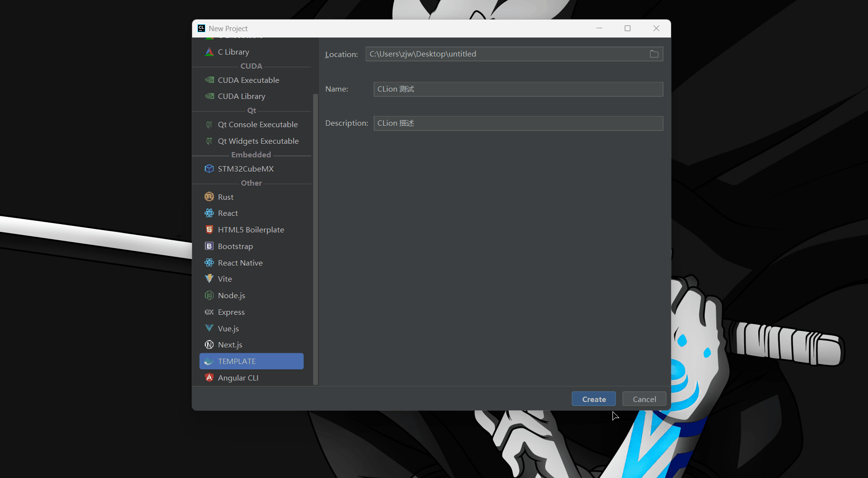The height and width of the screenshot is (478, 868).
Task: Click the React Native atom icon
Action: tap(209, 263)
